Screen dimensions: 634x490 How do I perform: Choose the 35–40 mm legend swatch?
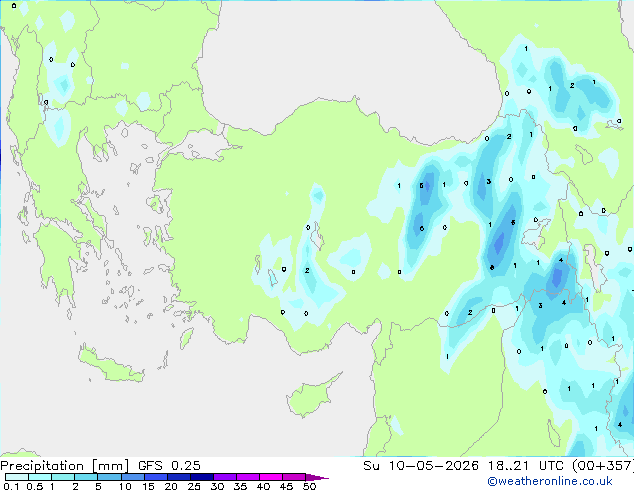248,477
